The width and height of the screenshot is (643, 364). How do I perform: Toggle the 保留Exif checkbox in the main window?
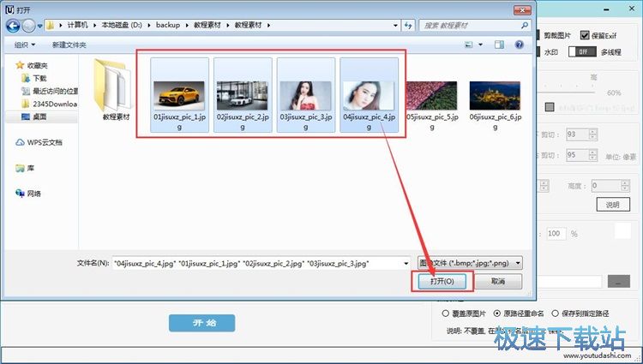pos(585,36)
